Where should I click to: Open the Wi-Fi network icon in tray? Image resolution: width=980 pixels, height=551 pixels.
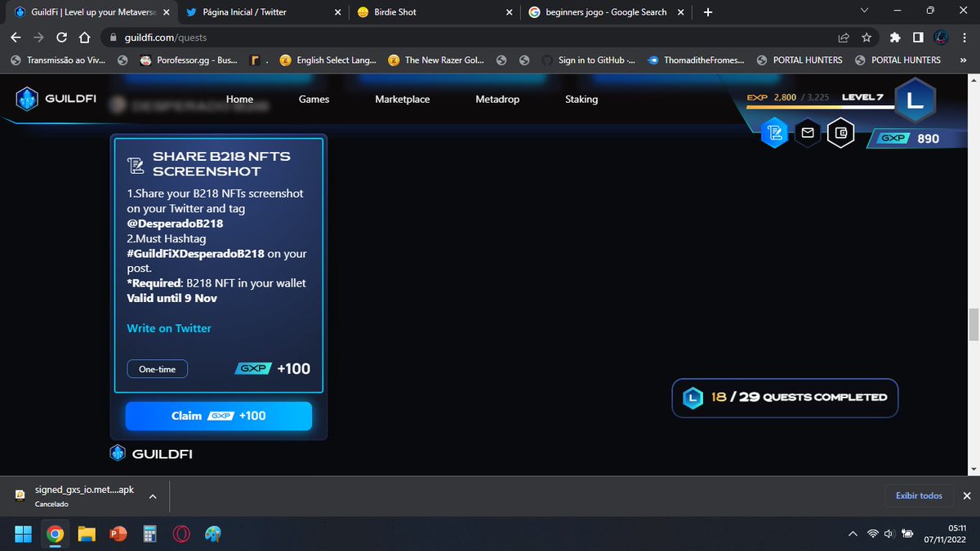872,534
